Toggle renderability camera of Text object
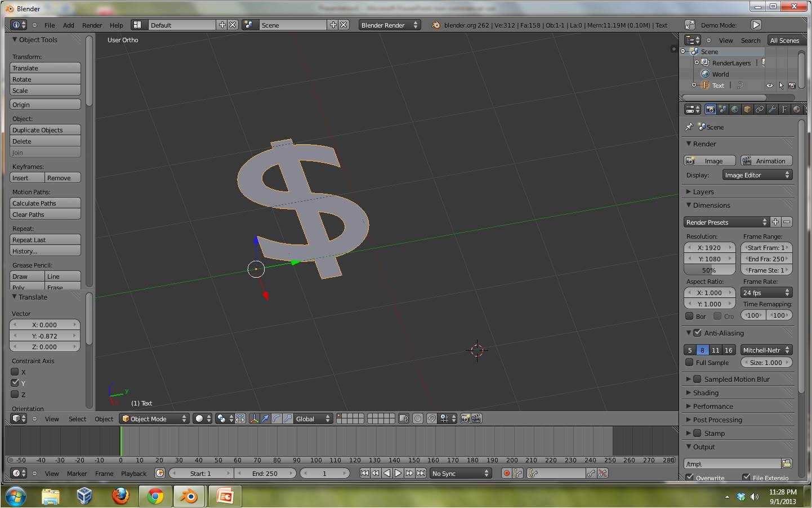Viewport: 812px width, 508px height. click(x=792, y=86)
